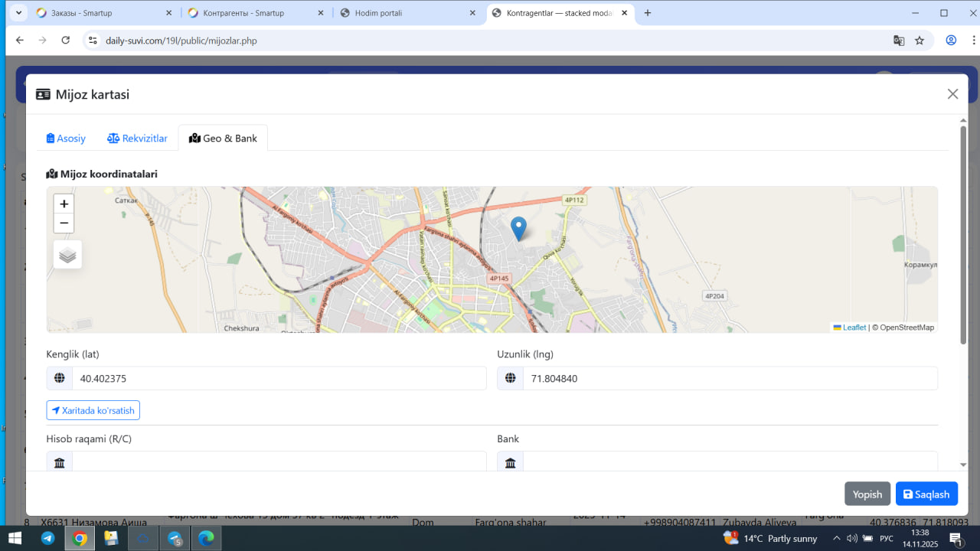Screen dimensions: 980x551
Task: Reload the page
Action: coord(66,41)
